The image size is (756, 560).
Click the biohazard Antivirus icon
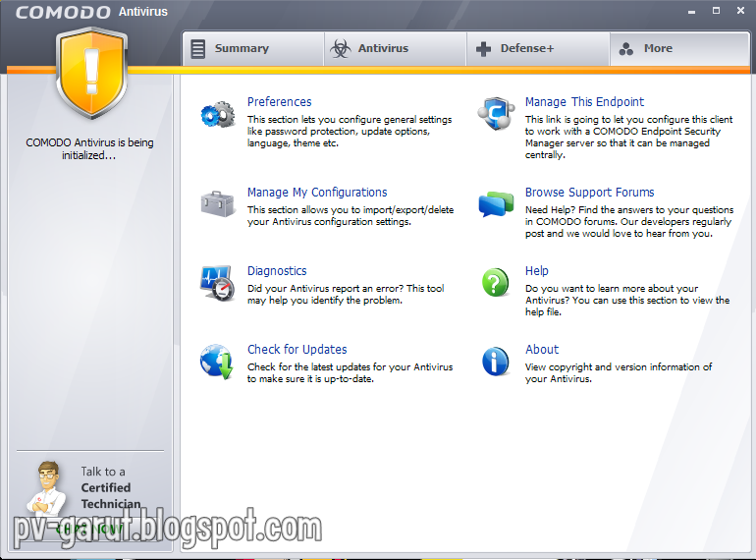(341, 49)
